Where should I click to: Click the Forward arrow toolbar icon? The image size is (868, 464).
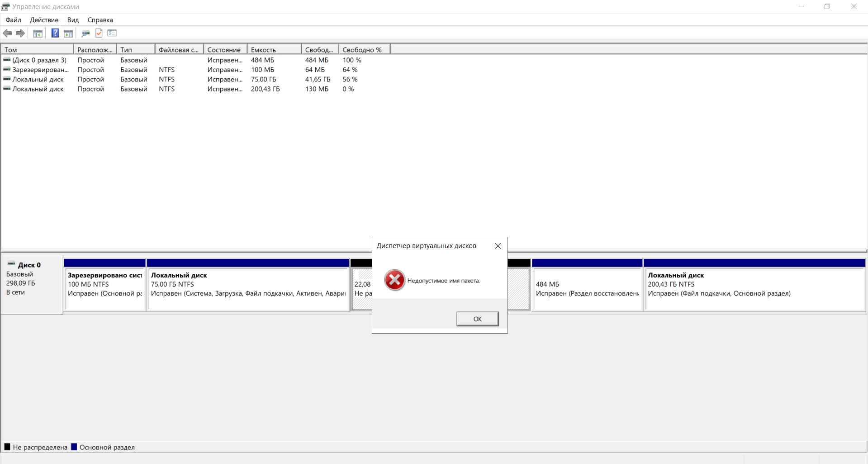20,33
